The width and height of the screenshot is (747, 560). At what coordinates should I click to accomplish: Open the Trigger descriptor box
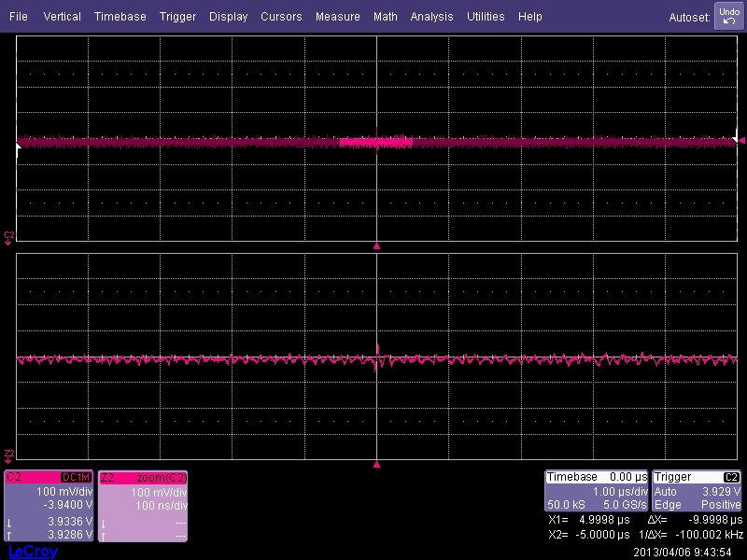[698, 491]
